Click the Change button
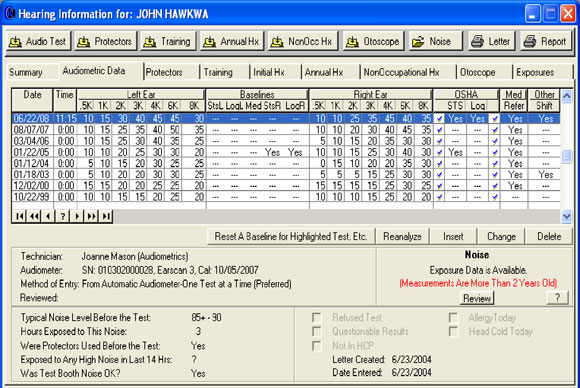The image size is (580, 388). click(501, 236)
